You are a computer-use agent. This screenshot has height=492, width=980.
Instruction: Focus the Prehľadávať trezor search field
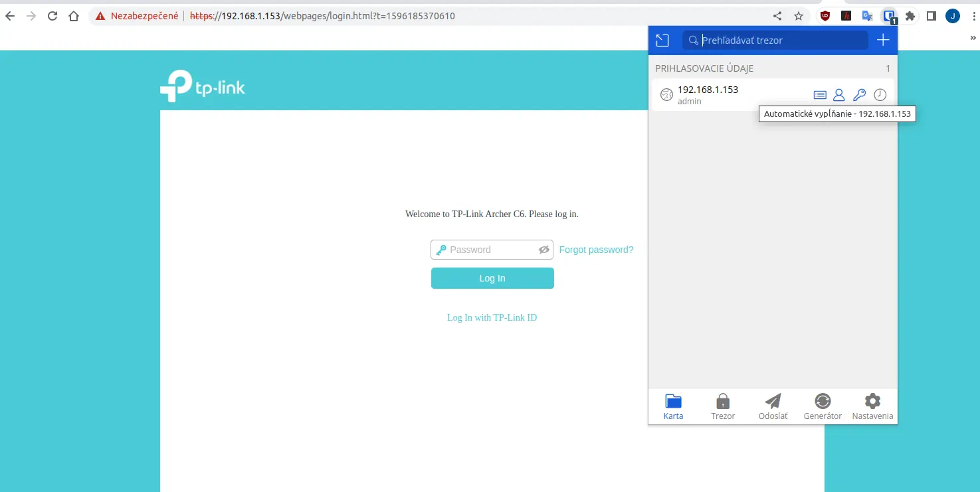tap(775, 41)
